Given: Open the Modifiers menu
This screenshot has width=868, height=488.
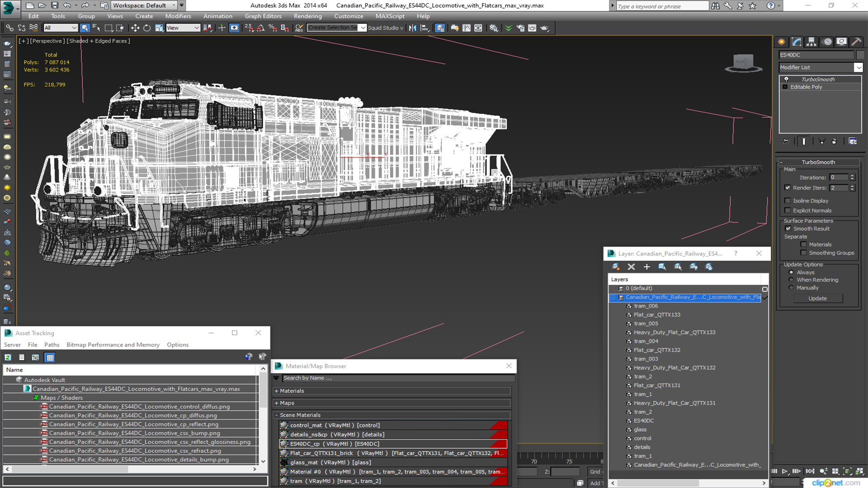Looking at the screenshot, I should 178,16.
